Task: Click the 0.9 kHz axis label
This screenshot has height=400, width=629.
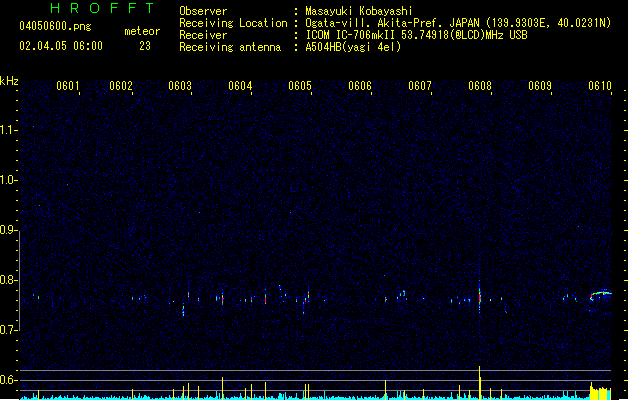Action: pos(8,230)
